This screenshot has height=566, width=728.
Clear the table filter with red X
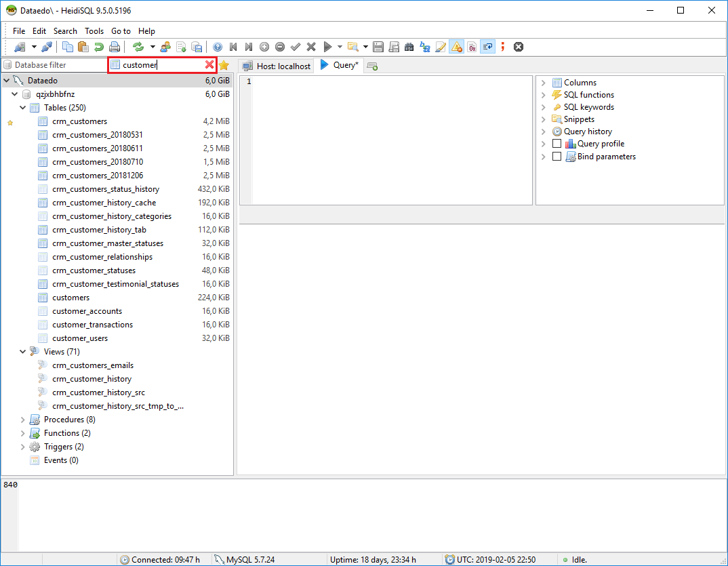tap(209, 64)
